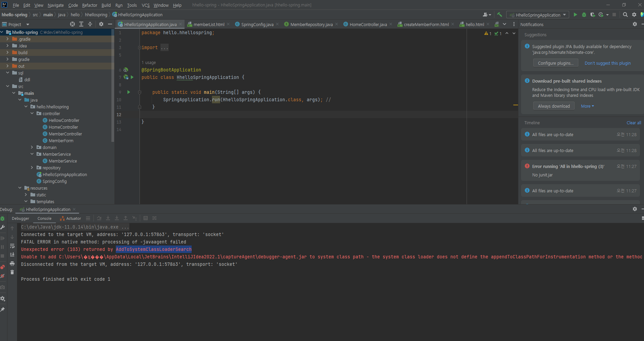Open the More dropdown in shared indexes notification
Screen dimensions: 644x341
point(587,106)
